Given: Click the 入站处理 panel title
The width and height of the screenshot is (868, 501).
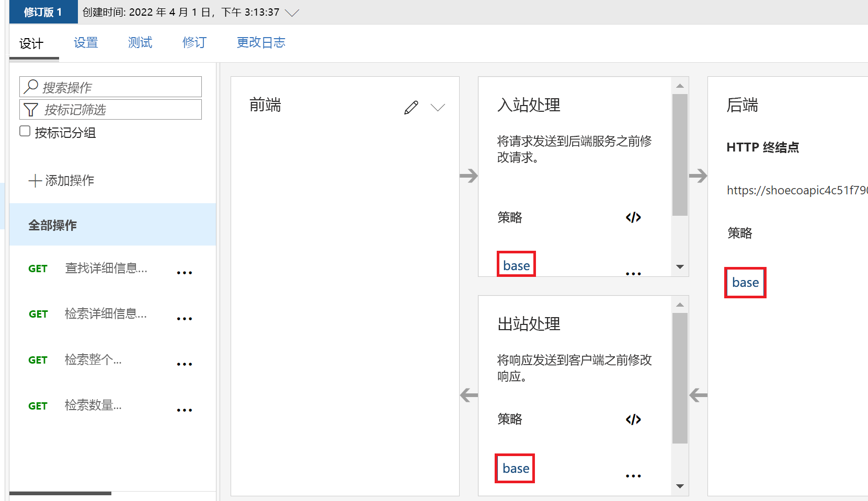Looking at the screenshot, I should 529,105.
